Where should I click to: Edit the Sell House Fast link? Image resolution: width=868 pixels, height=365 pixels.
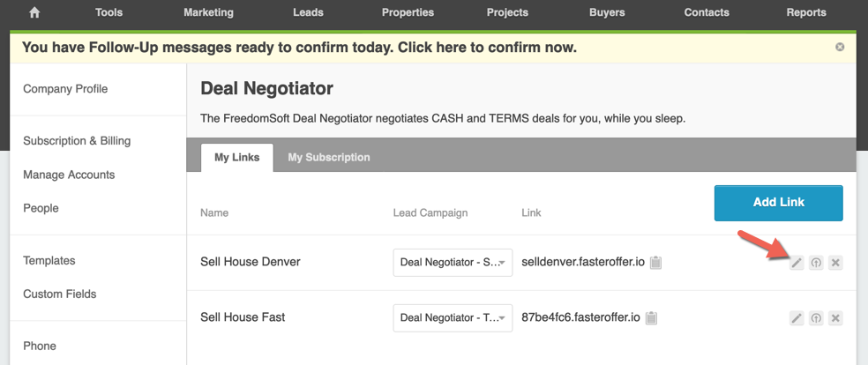click(796, 318)
